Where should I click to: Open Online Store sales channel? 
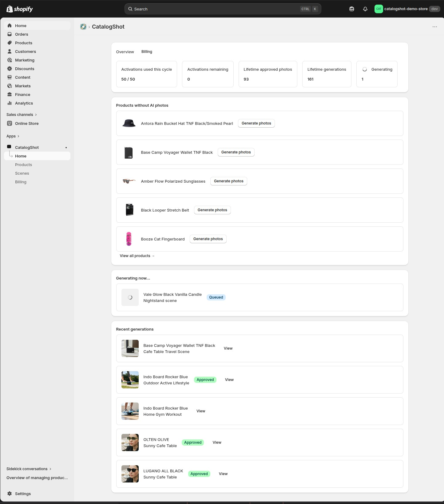coord(37,123)
